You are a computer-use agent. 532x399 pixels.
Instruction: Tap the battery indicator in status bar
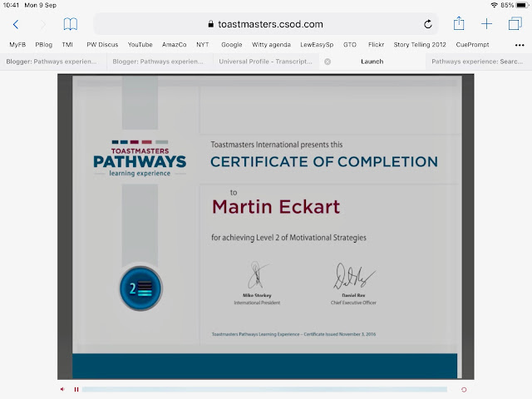pyautogui.click(x=522, y=5)
